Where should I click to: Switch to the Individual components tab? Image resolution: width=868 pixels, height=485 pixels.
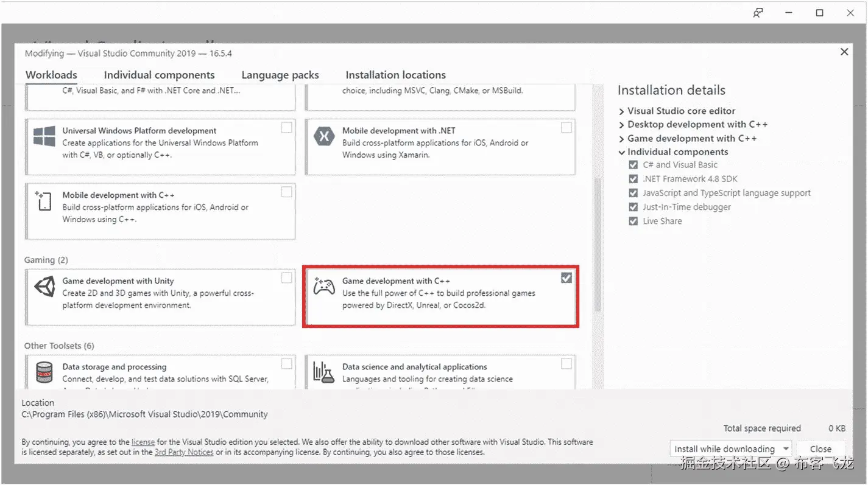point(159,75)
